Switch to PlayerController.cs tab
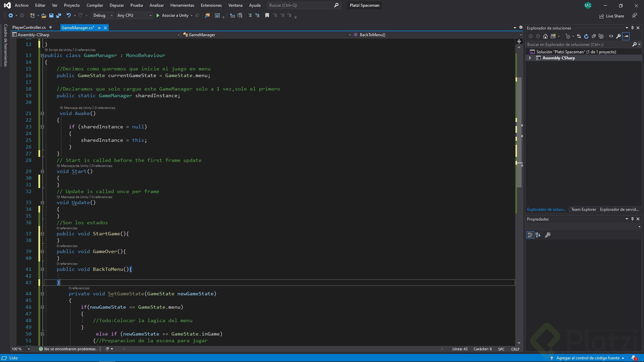This screenshot has height=362, width=644. [x=29, y=27]
